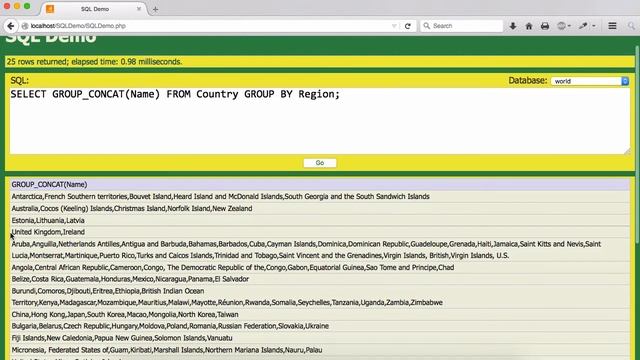Click the page vertical scrollbar

(637, 143)
